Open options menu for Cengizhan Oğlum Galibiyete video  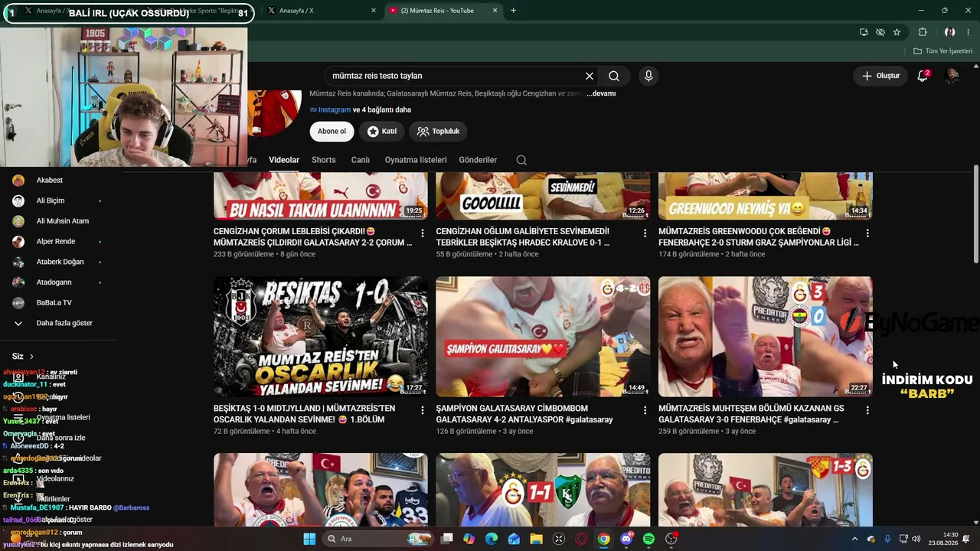645,233
